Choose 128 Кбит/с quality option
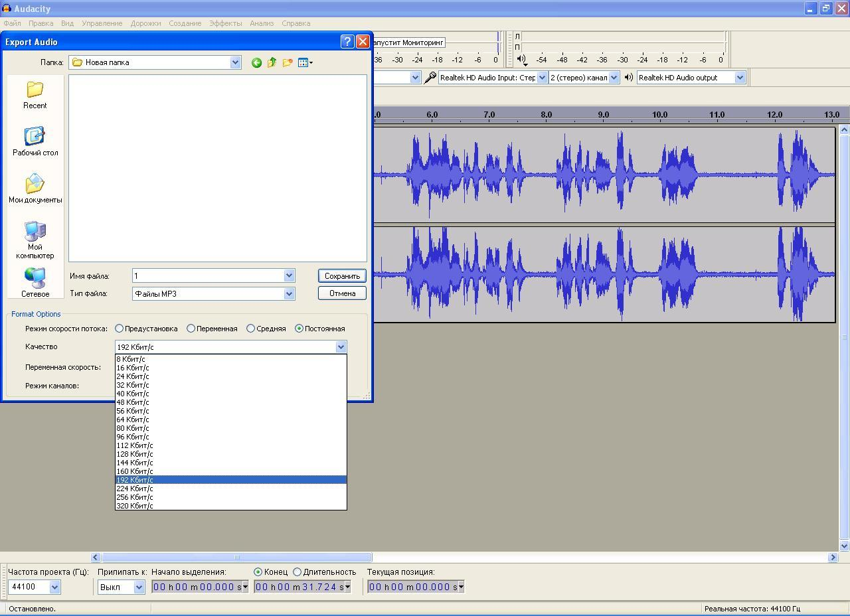Viewport: 850px width, 616px height. tap(231, 454)
